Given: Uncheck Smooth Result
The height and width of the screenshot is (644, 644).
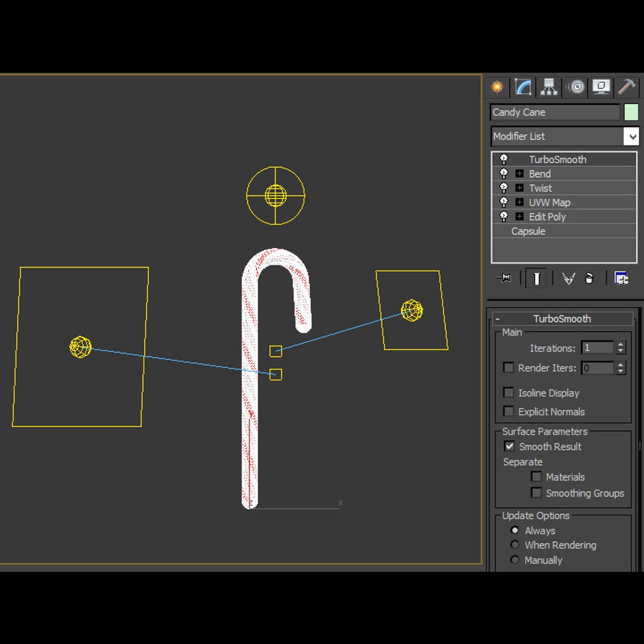Looking at the screenshot, I should [x=509, y=446].
